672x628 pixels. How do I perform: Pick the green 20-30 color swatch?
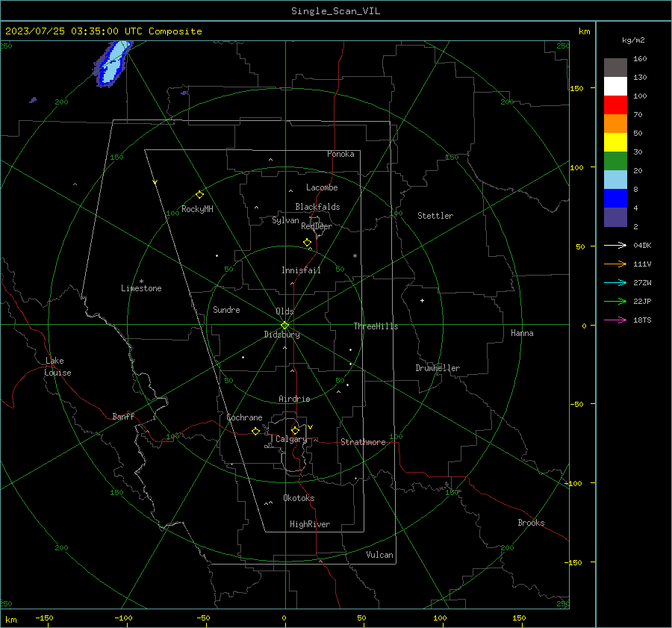[615, 161]
